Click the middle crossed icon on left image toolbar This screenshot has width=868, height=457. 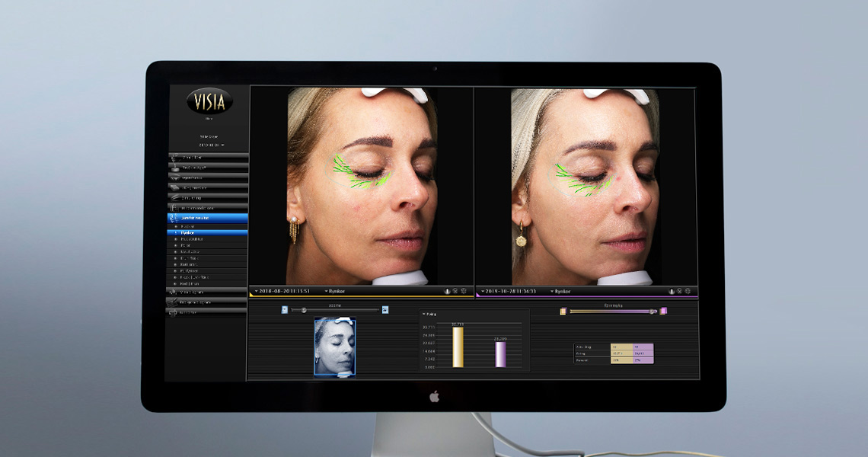(x=455, y=291)
